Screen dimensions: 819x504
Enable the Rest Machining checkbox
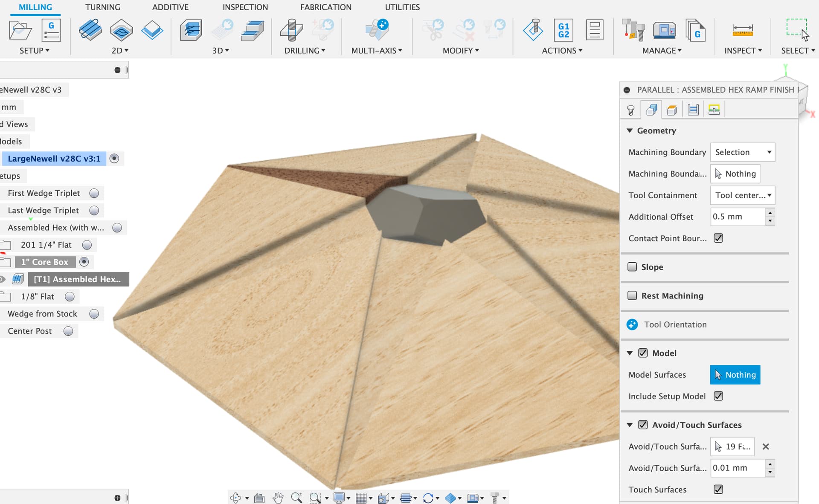[x=632, y=295]
